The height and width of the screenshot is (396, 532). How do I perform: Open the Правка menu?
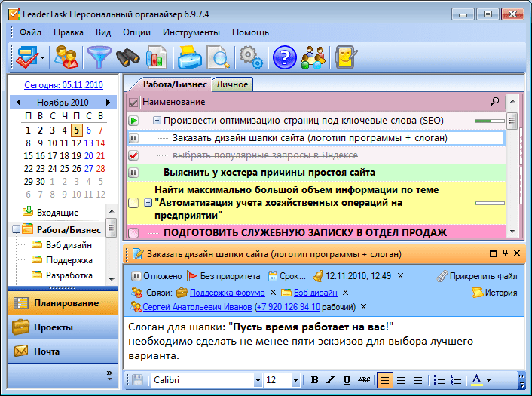69,32
